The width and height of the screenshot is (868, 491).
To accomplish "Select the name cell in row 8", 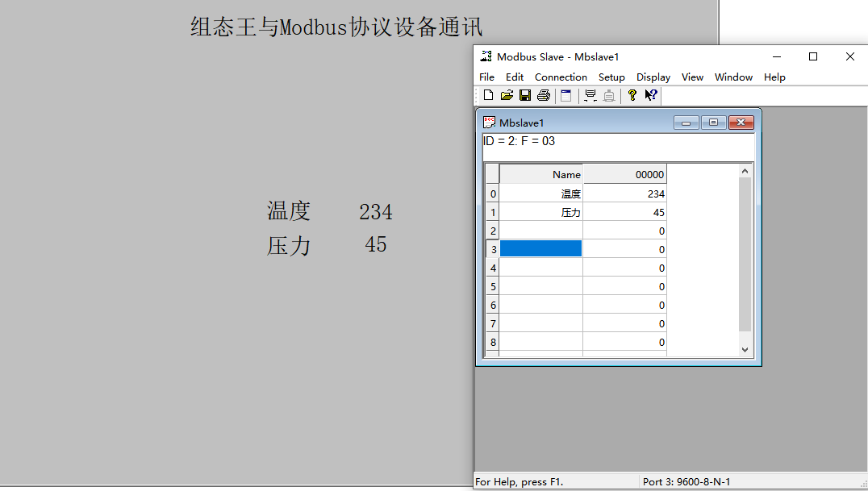I will click(540, 342).
